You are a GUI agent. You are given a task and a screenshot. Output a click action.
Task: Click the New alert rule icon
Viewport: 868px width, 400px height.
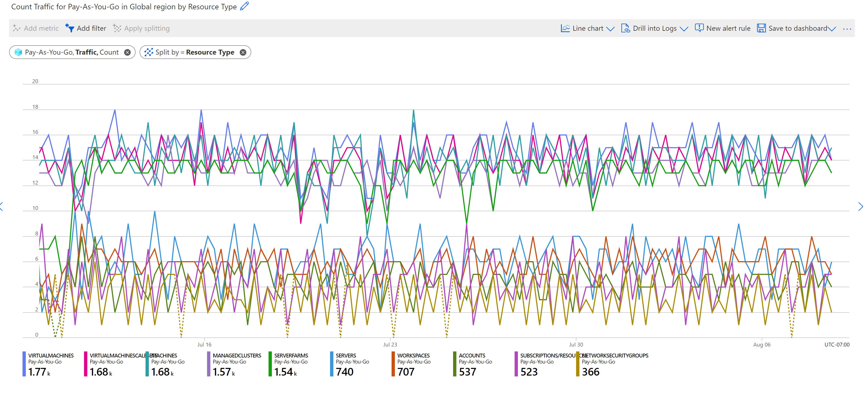coord(699,28)
